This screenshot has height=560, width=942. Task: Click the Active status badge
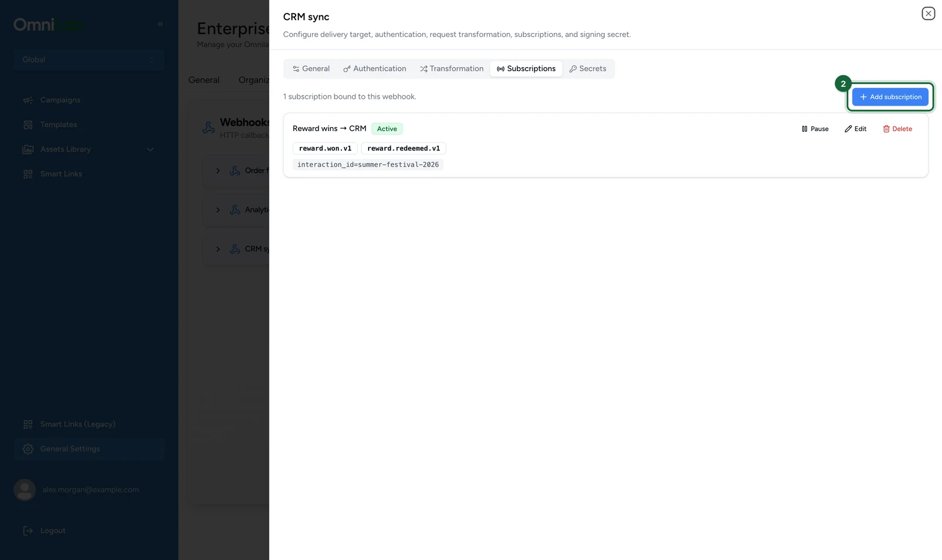pyautogui.click(x=387, y=129)
